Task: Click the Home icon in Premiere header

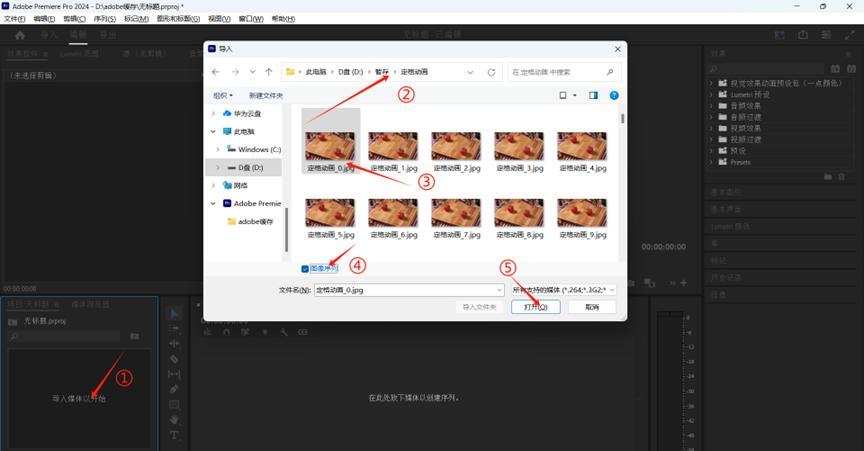Action: point(20,35)
